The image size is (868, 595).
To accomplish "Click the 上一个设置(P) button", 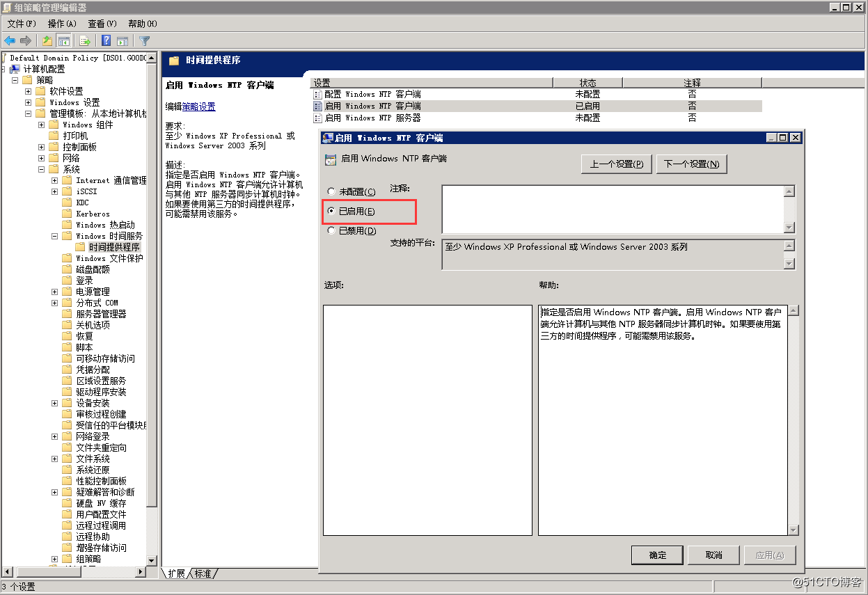I will 617,164.
